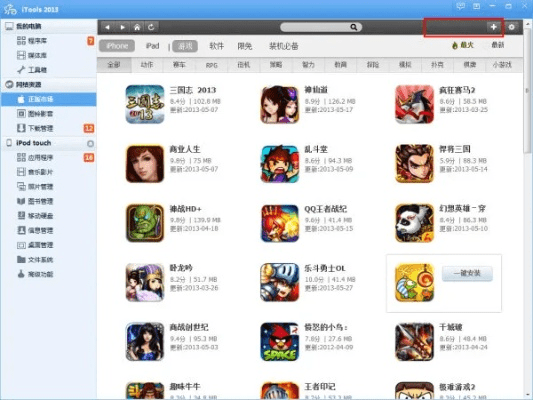This screenshot has width=533, height=400.
Task: Open the 卧龙吟 game icon
Action: (x=145, y=283)
